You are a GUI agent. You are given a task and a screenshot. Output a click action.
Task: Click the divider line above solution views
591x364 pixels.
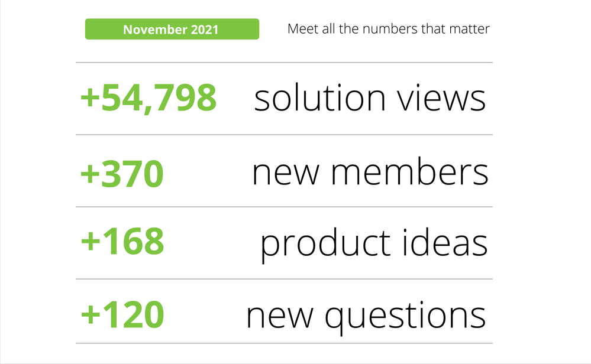click(284, 63)
